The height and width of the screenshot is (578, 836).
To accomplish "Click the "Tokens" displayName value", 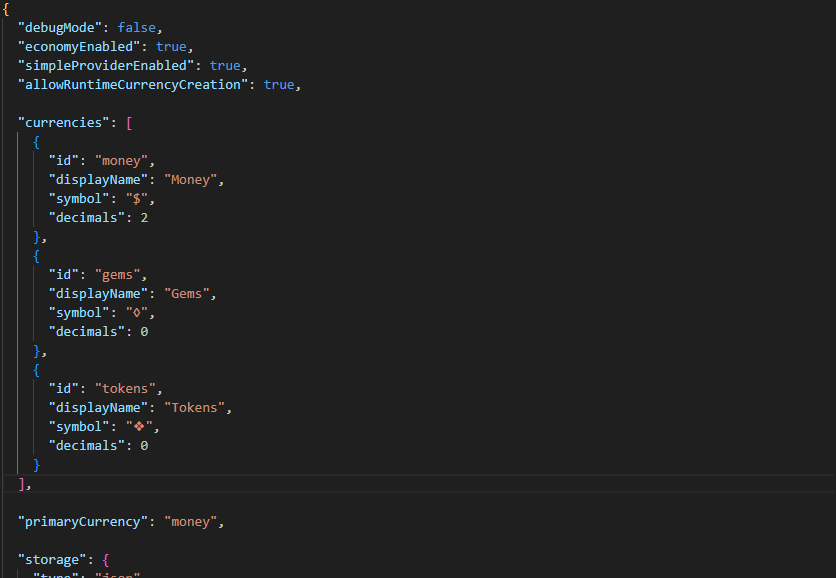I will pyautogui.click(x=198, y=408).
